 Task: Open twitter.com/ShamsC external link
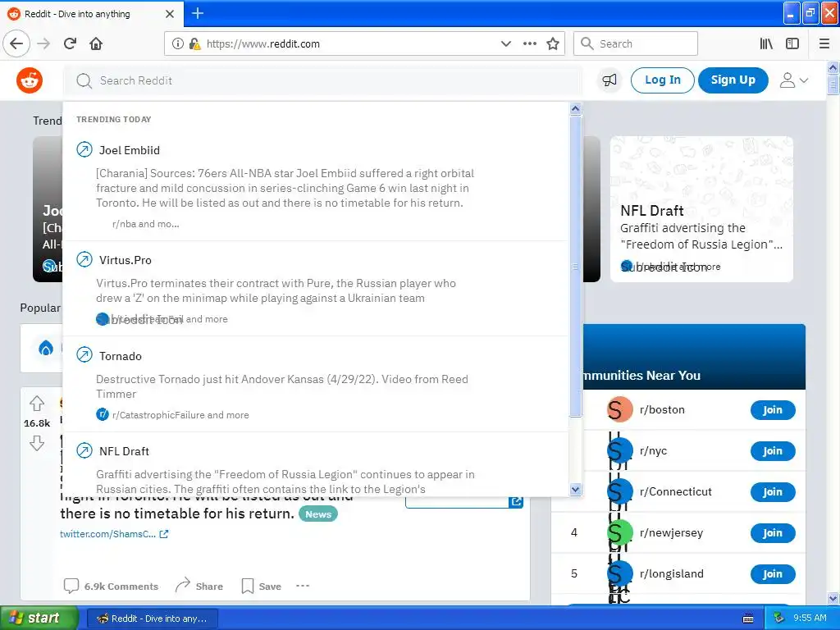114,534
